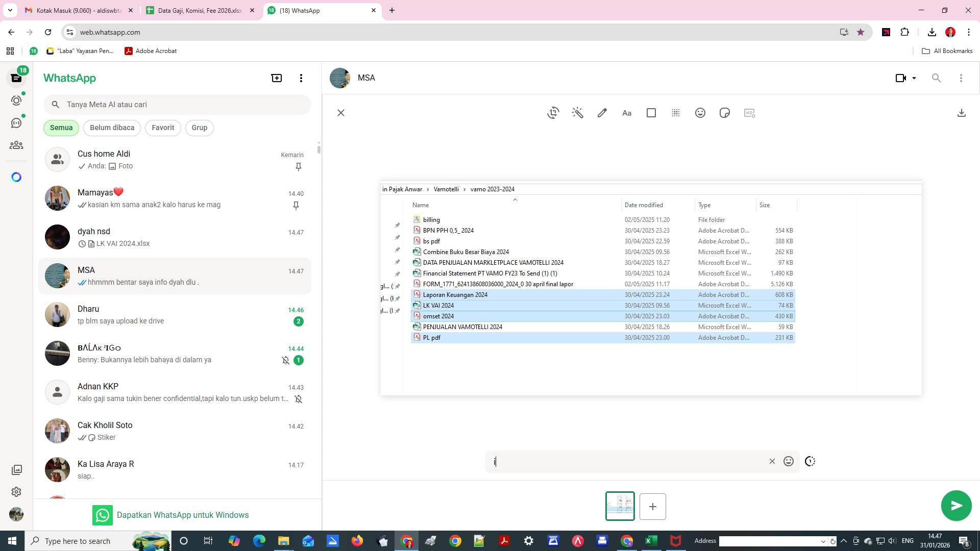Collapse Name column sort with its chevron
Viewport: 980px width, 551px height.
[x=515, y=200]
